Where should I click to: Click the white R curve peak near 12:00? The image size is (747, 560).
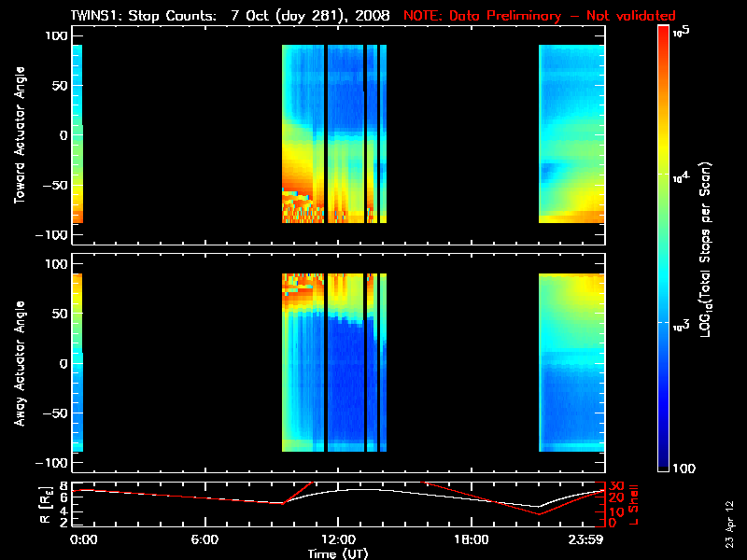click(359, 489)
